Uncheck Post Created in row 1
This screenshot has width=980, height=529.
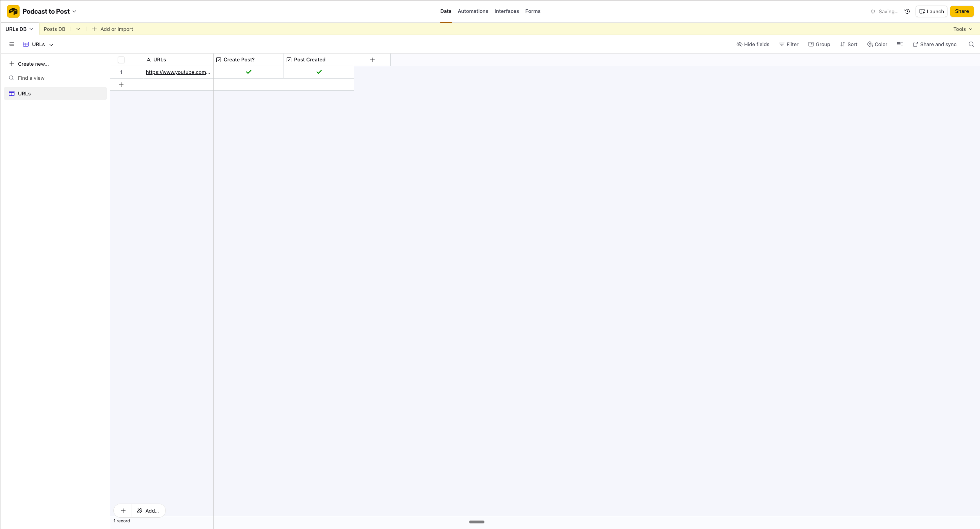(319, 72)
